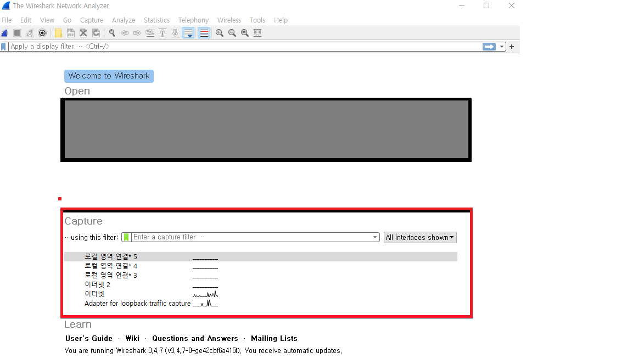This screenshot has height=364, width=627.
Task: Add a display filter button with plus
Action: click(x=512, y=47)
